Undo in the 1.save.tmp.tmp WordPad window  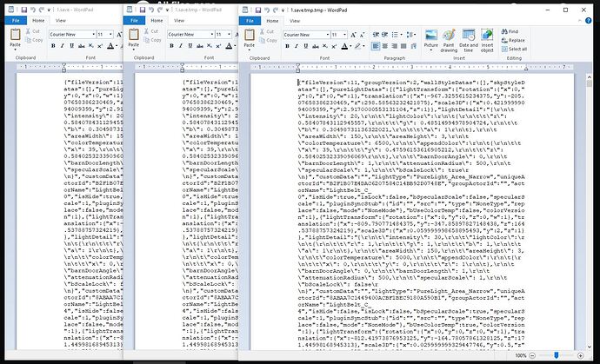267,10
